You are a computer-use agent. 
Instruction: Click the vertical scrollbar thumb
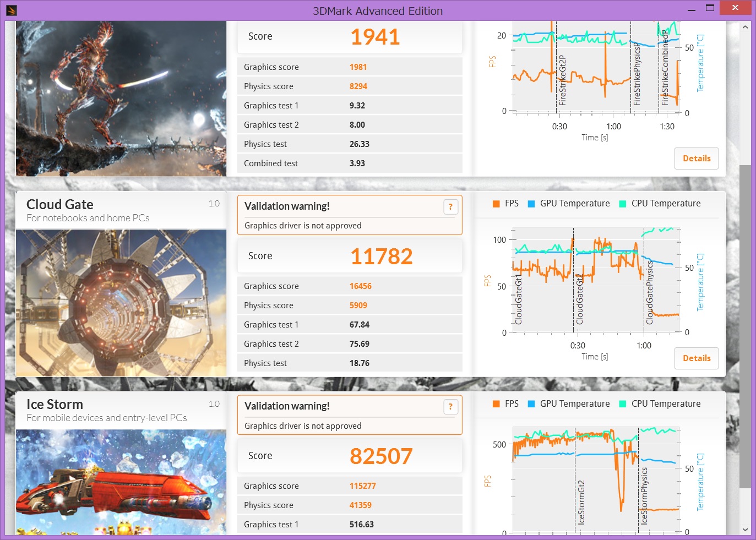[x=745, y=326]
